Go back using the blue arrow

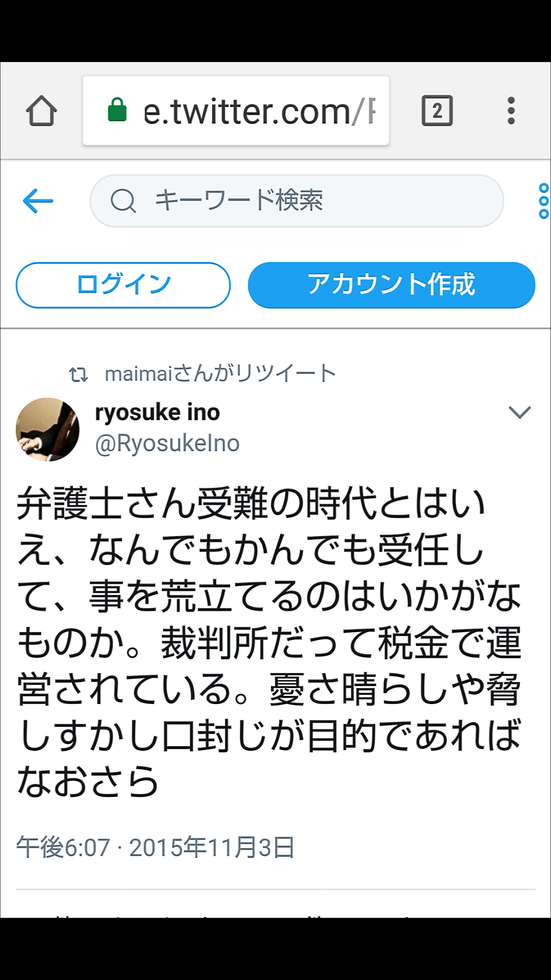point(38,201)
